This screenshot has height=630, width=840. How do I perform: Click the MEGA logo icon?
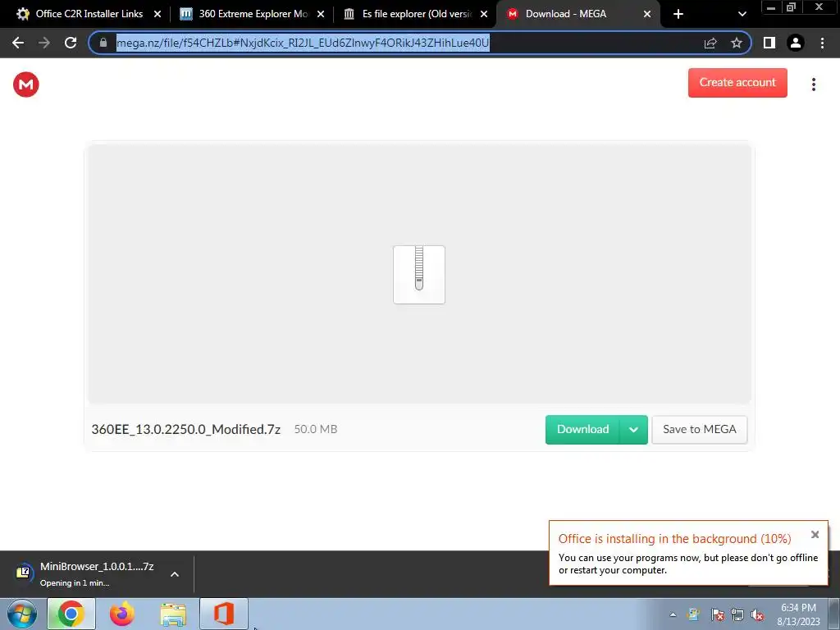coord(25,84)
